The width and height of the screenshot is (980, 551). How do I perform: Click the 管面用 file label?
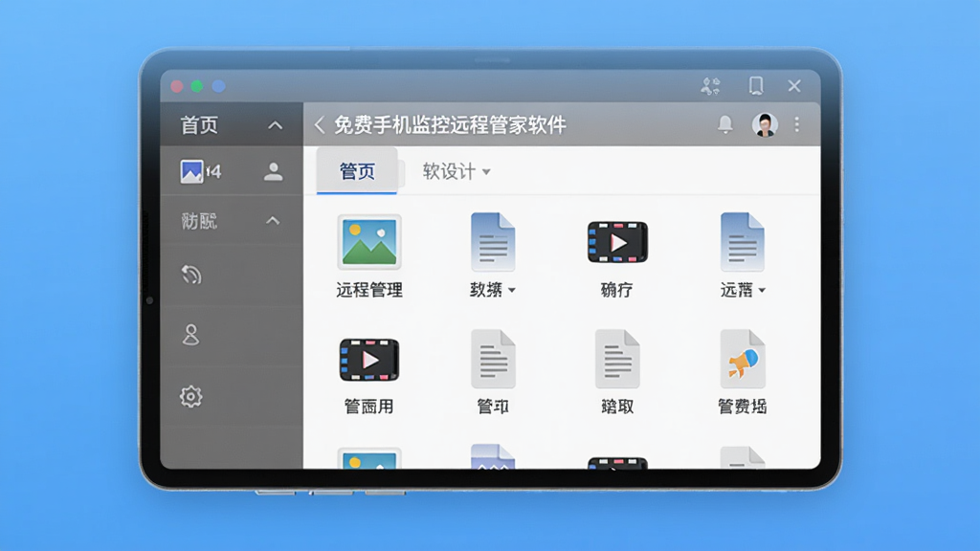tap(368, 407)
